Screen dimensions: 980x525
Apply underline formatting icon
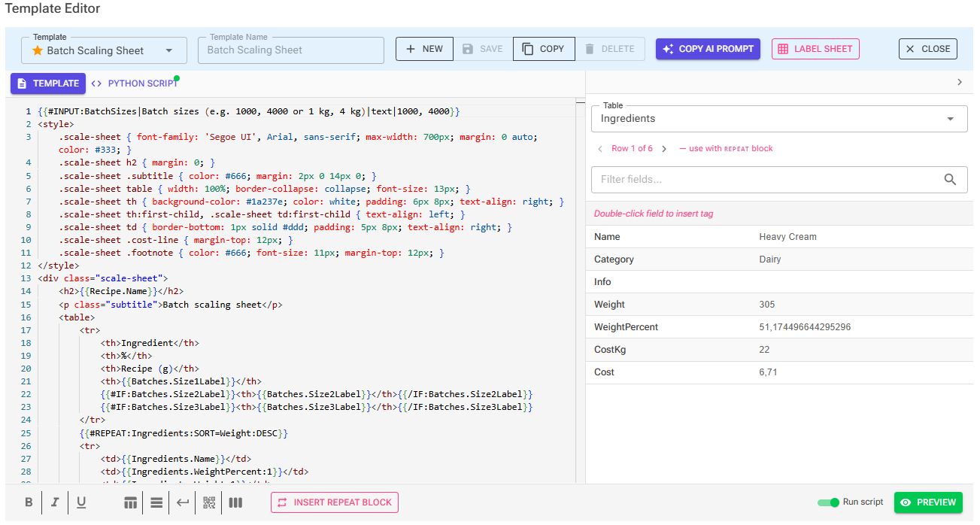pyautogui.click(x=81, y=502)
